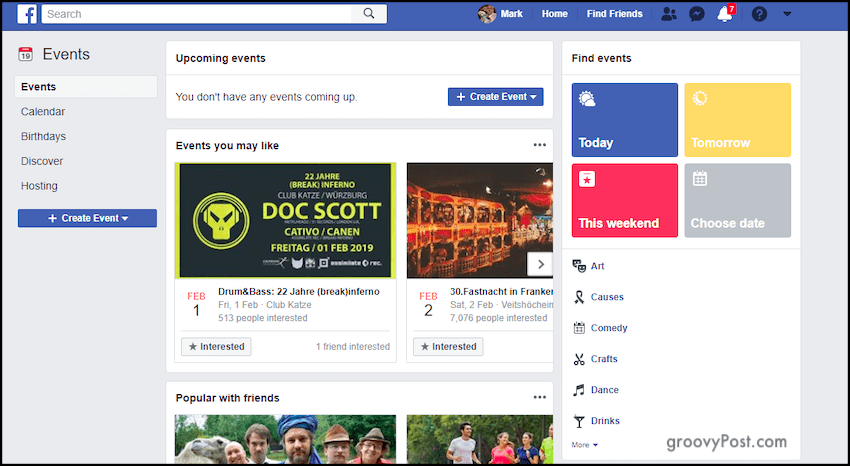
Task: Show next events with right arrow
Action: [x=540, y=264]
